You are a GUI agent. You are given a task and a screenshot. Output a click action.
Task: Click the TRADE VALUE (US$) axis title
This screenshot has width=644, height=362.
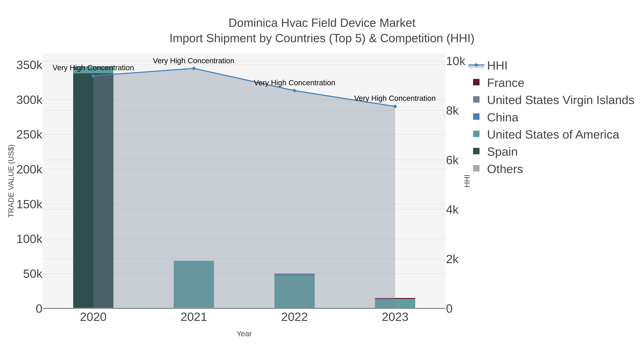pyautogui.click(x=11, y=181)
